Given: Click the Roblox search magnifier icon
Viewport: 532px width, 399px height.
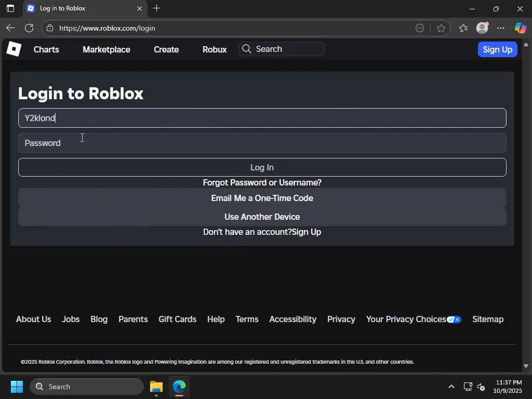Looking at the screenshot, I should (x=247, y=49).
